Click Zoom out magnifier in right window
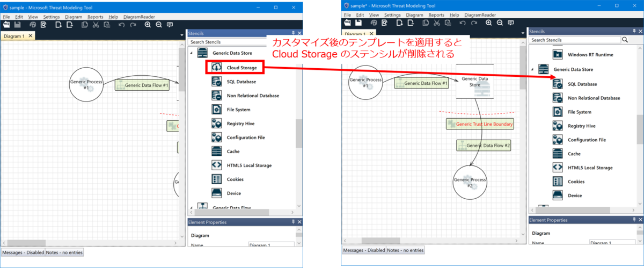 pyautogui.click(x=500, y=23)
